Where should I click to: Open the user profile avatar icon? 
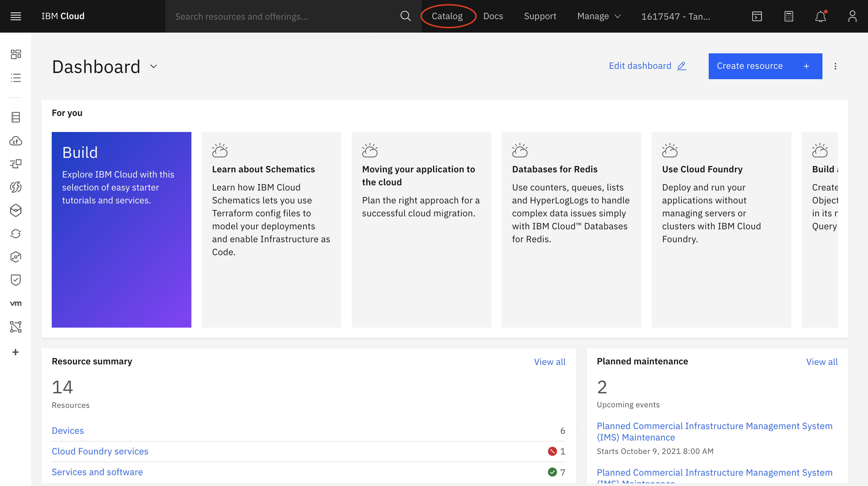pyautogui.click(x=852, y=16)
